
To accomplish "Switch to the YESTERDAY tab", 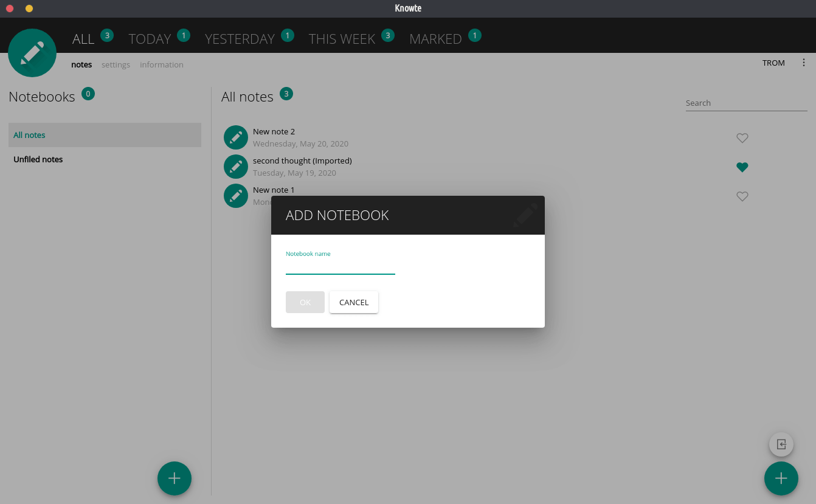I will (240, 39).
